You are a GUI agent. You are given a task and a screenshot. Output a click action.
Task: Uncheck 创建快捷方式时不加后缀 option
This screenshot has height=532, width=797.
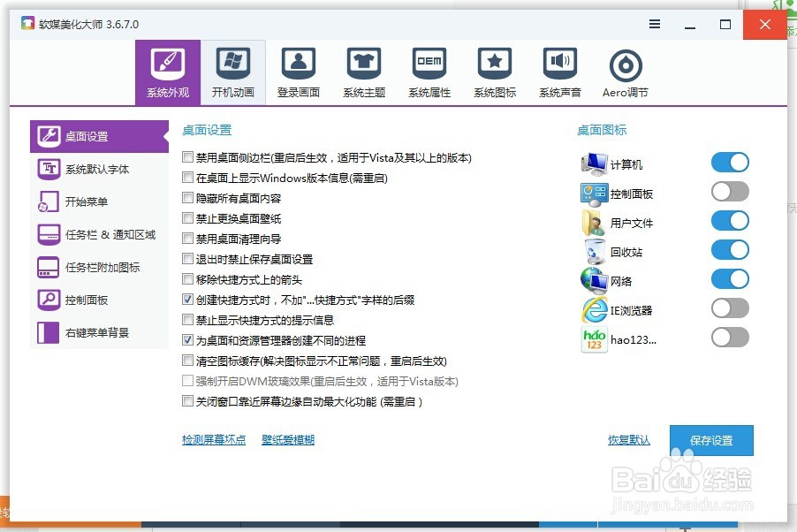(187, 300)
